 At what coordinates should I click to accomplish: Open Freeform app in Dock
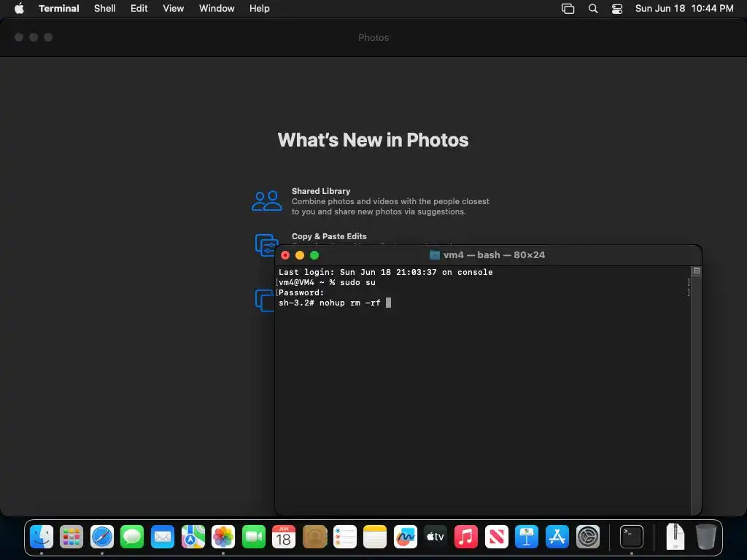coord(406,537)
